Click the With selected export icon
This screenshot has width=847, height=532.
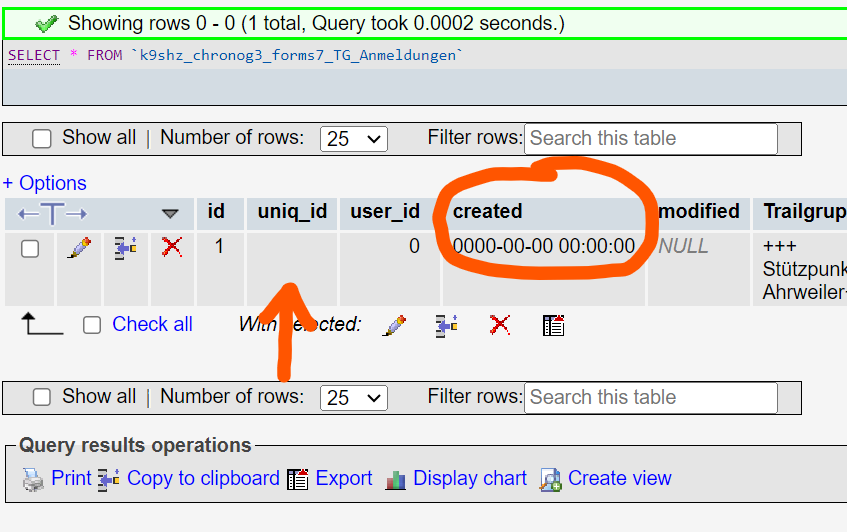pos(553,325)
